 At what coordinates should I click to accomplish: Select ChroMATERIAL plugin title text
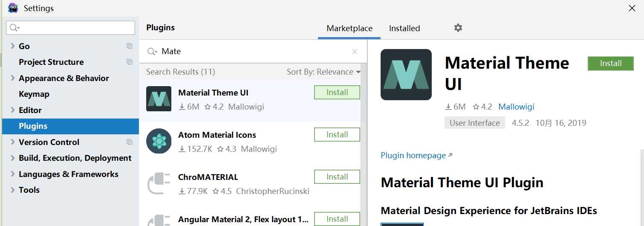(208, 177)
